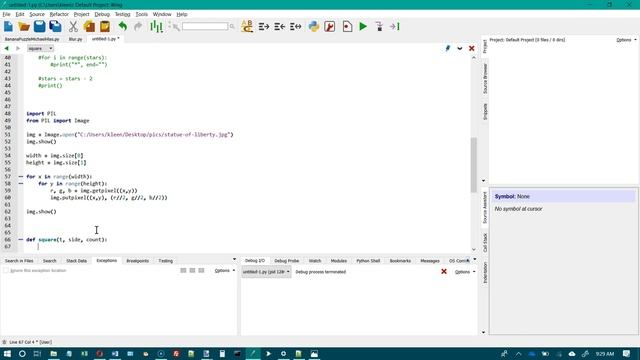Screen dimensions: 640x360
Task: Open right bottom panel tabs overflow arrow
Action: 474,260
